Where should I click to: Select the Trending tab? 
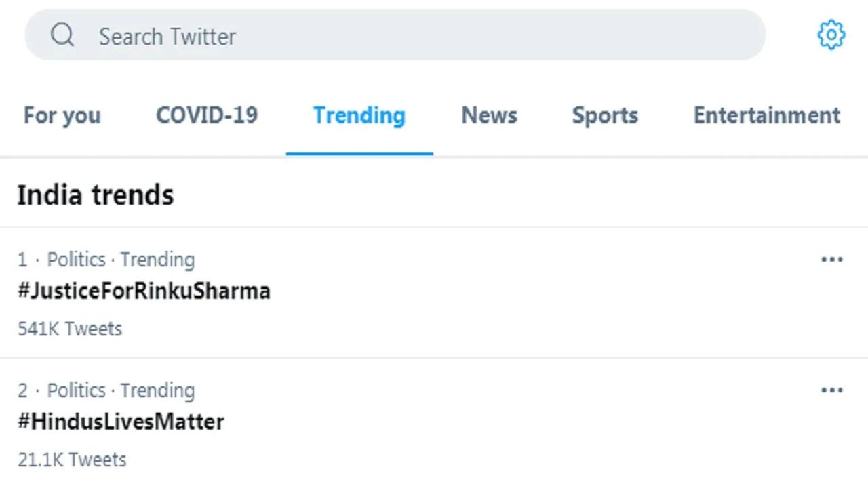[359, 116]
